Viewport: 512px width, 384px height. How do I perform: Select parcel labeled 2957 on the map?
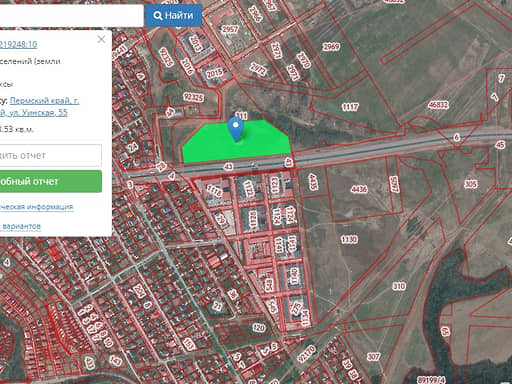click(230, 29)
